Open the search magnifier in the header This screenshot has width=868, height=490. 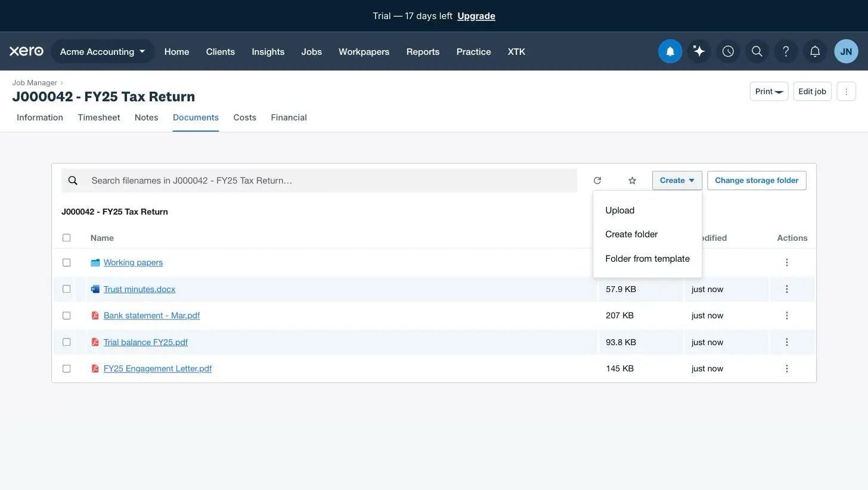pos(757,51)
